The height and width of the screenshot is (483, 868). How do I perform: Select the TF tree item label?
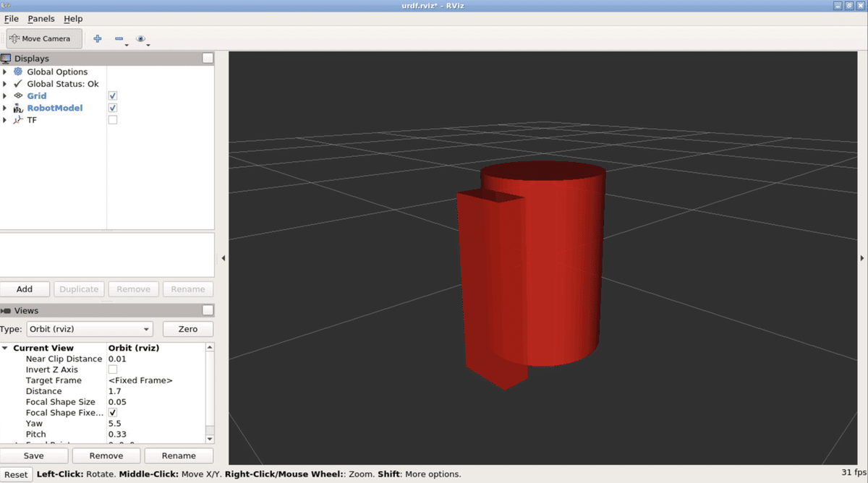[32, 120]
